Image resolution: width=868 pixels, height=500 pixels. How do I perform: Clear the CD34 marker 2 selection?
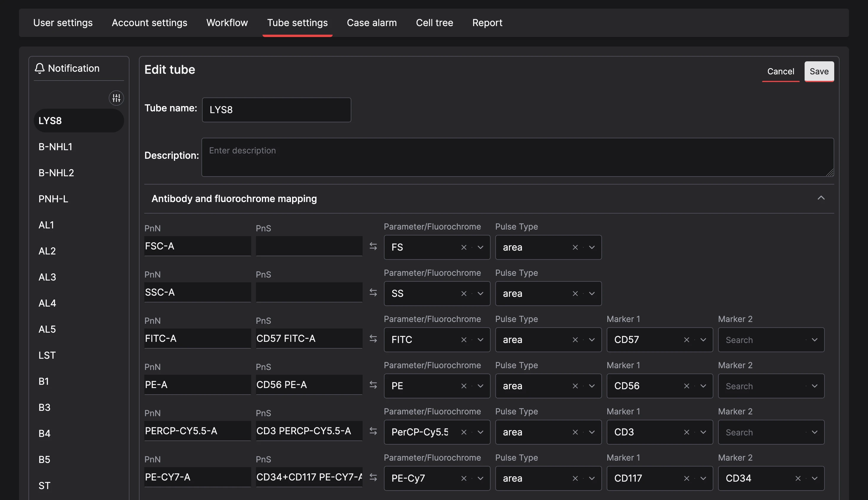pos(798,478)
